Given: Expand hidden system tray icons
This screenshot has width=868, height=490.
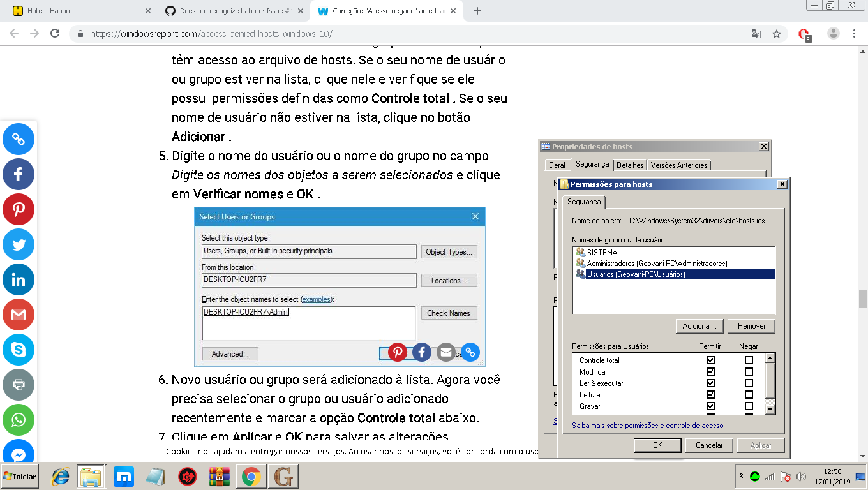Looking at the screenshot, I should tap(742, 475).
